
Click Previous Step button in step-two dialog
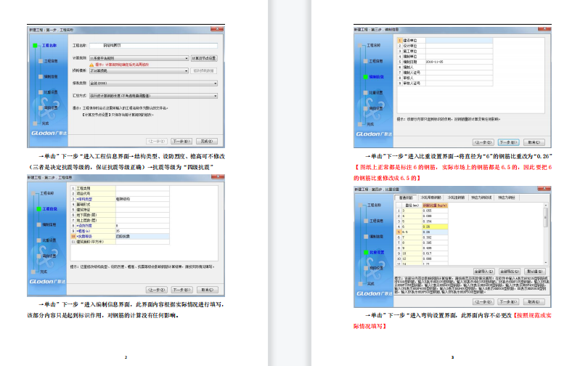[156, 290]
